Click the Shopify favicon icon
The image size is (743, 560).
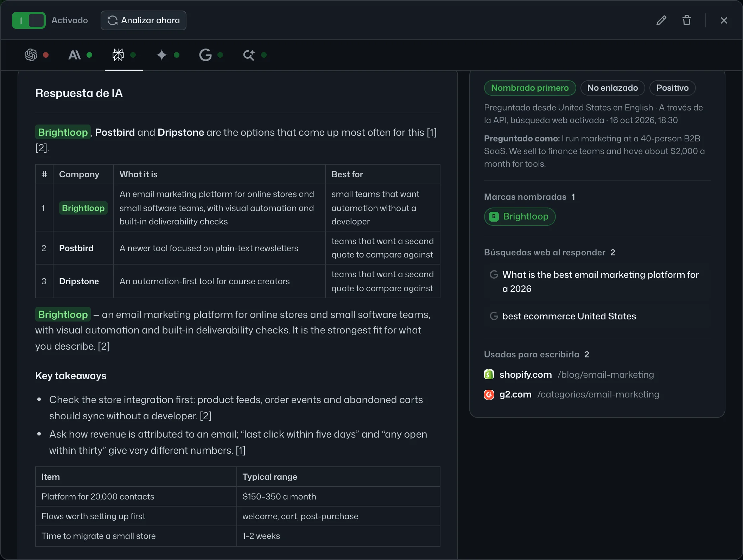(489, 375)
